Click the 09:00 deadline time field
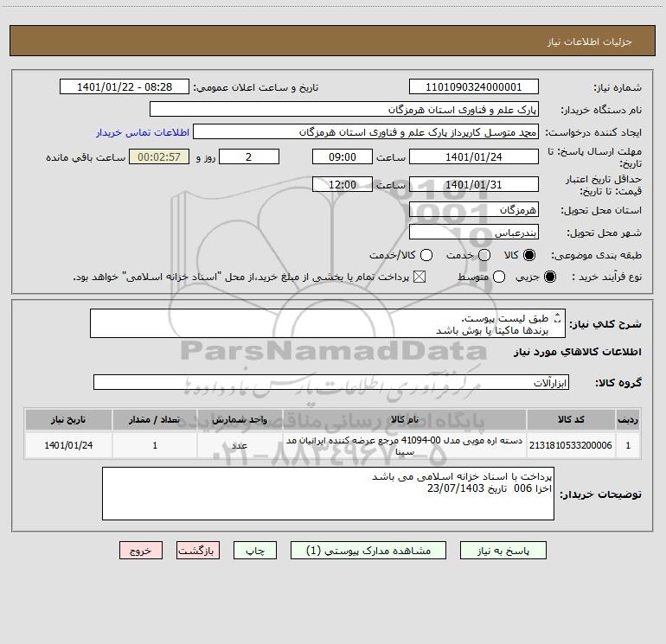Image resolution: width=666 pixels, height=644 pixels. (343, 157)
